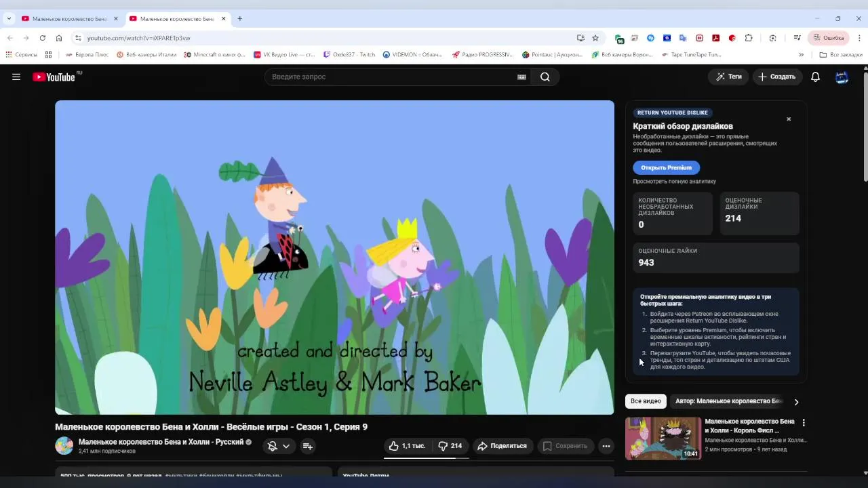Close the second Маленькое королевство Бена tab
Image resolution: width=868 pixels, height=488 pixels.
pos(223,19)
